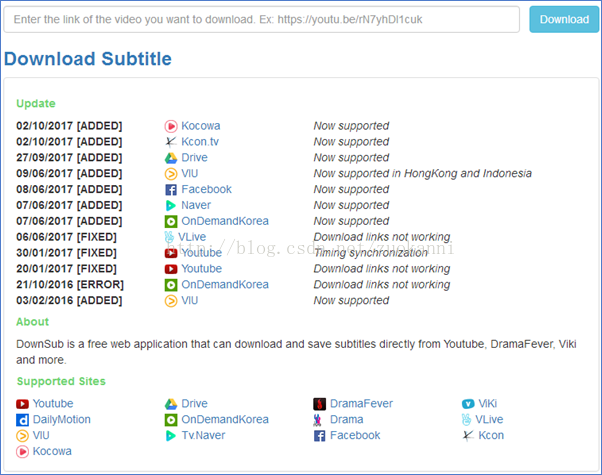Screen dimensions: 602x475
Task: Click 'Timing synchronization' note text
Action: (x=370, y=253)
